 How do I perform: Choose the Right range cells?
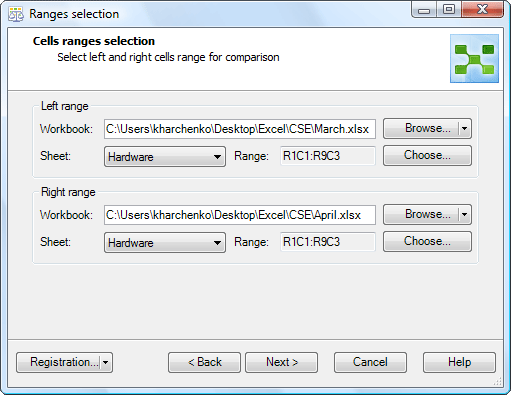click(427, 241)
